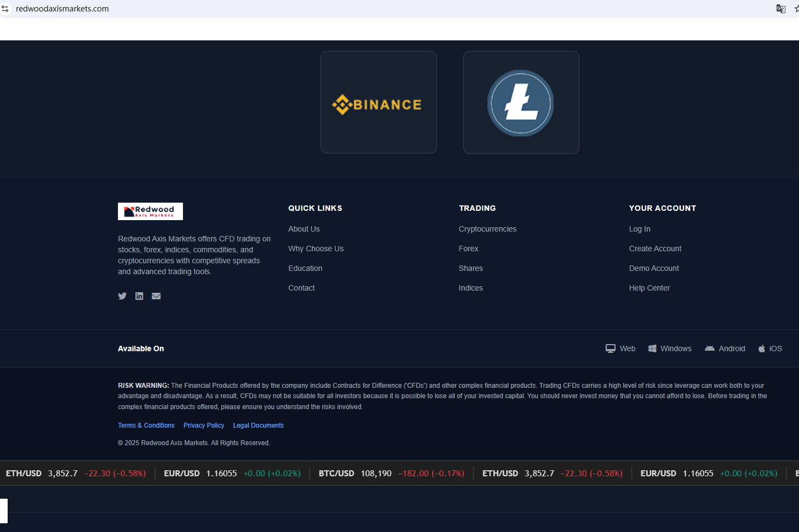Open the Education link
Viewport: 799px width, 532px height.
click(x=305, y=268)
